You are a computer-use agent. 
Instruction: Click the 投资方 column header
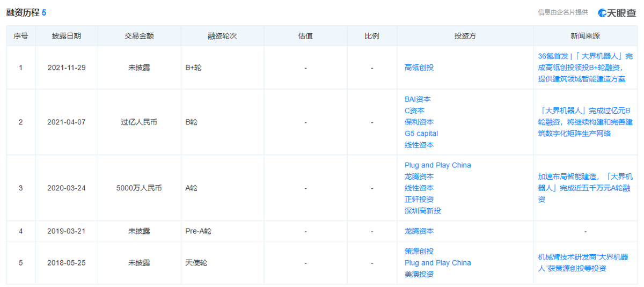point(465,36)
